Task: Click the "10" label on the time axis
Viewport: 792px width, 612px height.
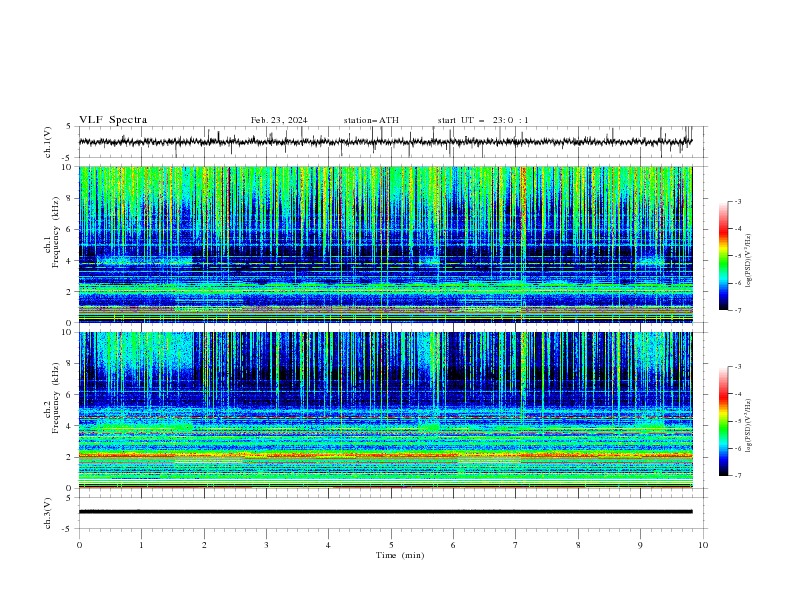Action: coord(703,545)
